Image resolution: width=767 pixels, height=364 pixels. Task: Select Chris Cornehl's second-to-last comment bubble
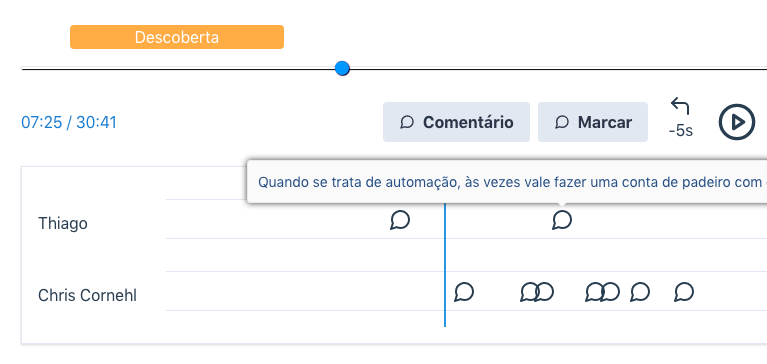(639, 292)
